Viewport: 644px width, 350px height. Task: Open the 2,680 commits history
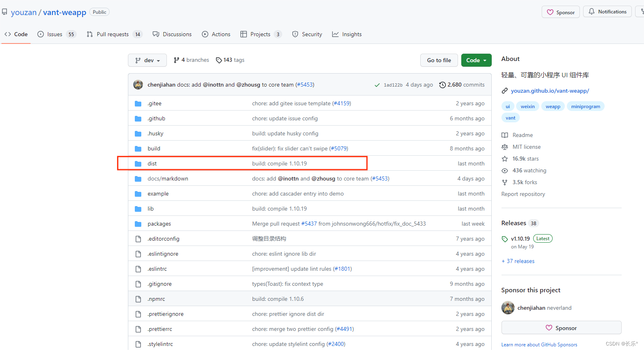462,85
